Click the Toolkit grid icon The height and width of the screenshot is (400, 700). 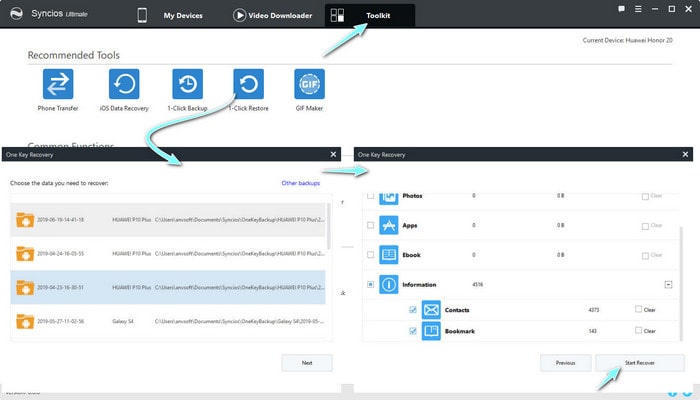(337, 15)
